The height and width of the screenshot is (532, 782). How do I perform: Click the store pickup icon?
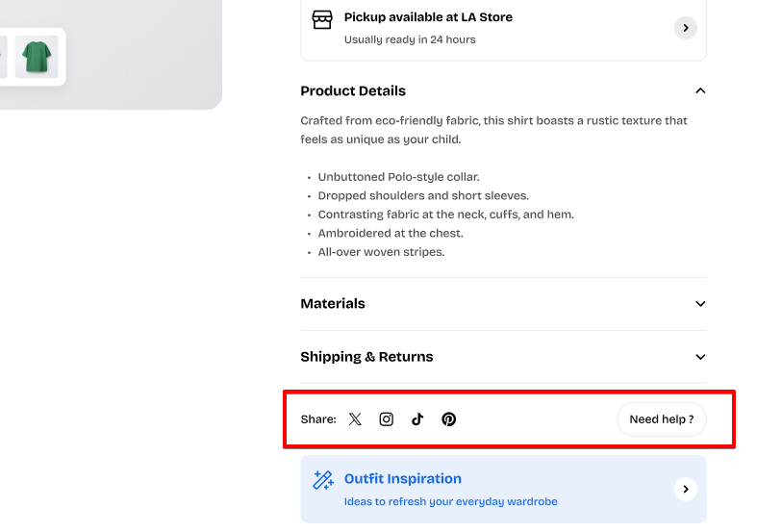click(x=322, y=20)
